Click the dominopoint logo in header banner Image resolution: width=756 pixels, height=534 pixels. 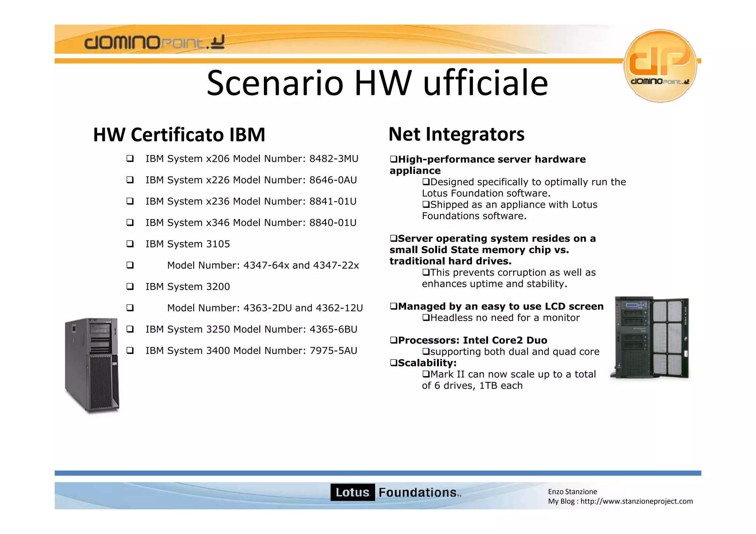(x=154, y=42)
